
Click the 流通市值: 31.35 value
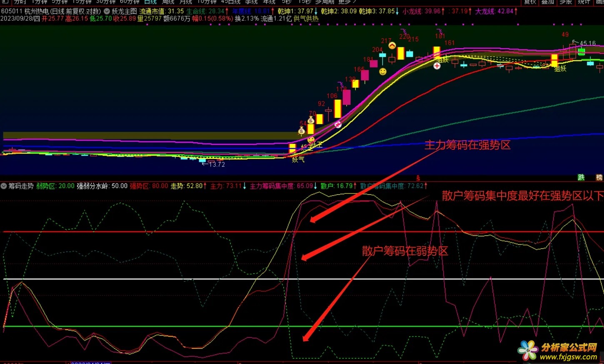coord(162,11)
